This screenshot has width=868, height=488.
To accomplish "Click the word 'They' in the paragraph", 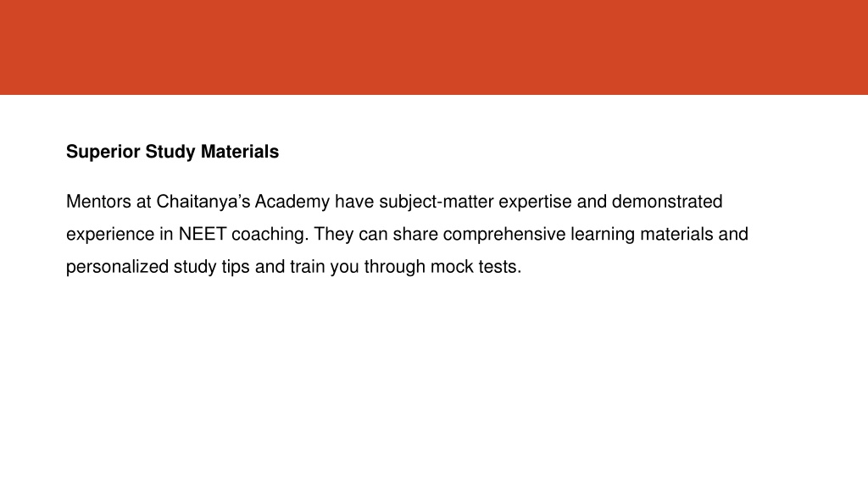I will click(334, 235).
